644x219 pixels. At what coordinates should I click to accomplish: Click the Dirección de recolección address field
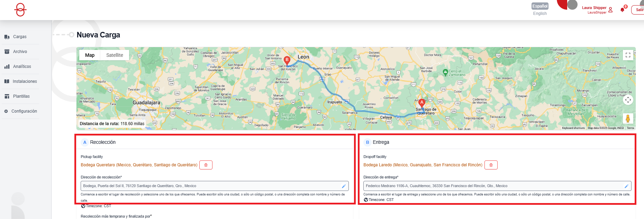point(215,186)
